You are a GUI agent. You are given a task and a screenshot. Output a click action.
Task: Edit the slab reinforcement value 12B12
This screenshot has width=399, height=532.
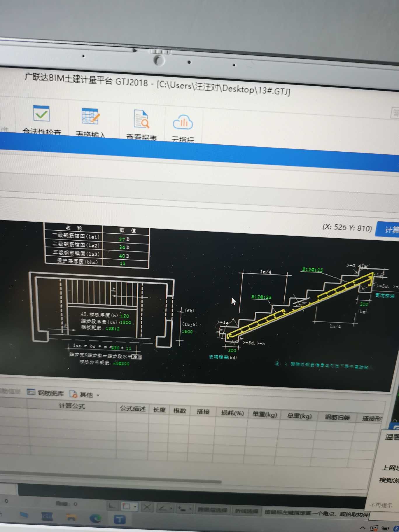(x=113, y=329)
